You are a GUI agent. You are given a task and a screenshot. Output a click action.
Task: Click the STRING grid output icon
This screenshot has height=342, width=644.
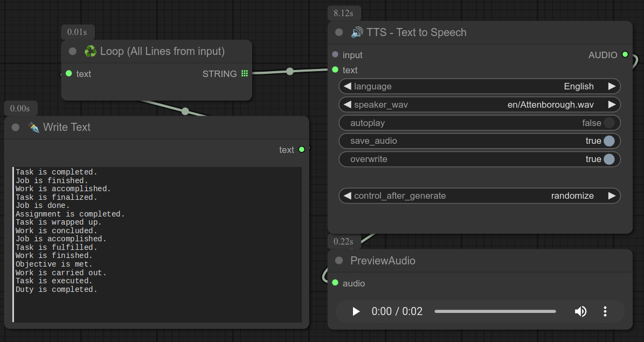[x=245, y=74]
